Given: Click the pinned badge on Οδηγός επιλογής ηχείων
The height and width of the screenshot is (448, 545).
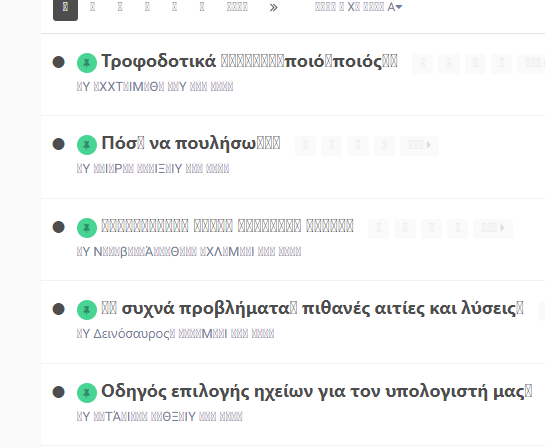Looking at the screenshot, I should [87, 393].
